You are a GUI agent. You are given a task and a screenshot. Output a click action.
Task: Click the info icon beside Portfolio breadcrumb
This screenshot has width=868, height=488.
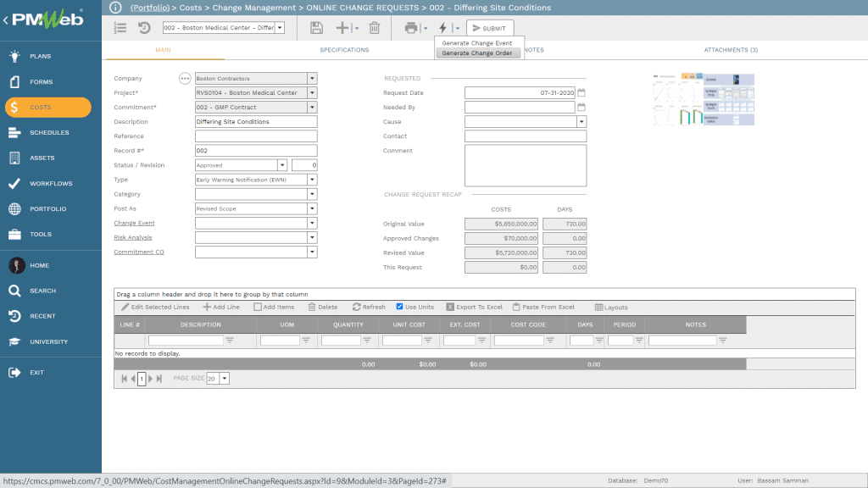(x=117, y=8)
